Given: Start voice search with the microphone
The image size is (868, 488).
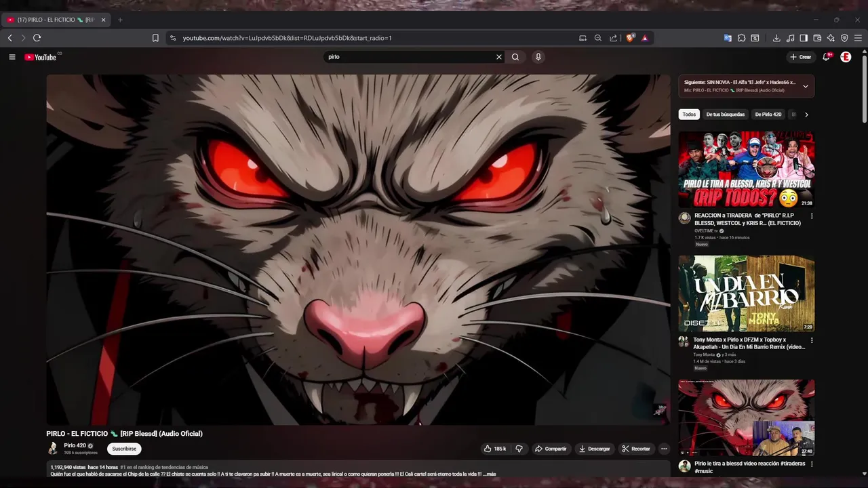Looking at the screenshot, I should [x=538, y=57].
